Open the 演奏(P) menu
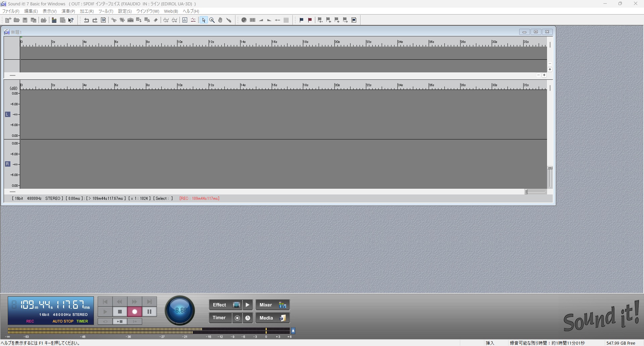 68,11
